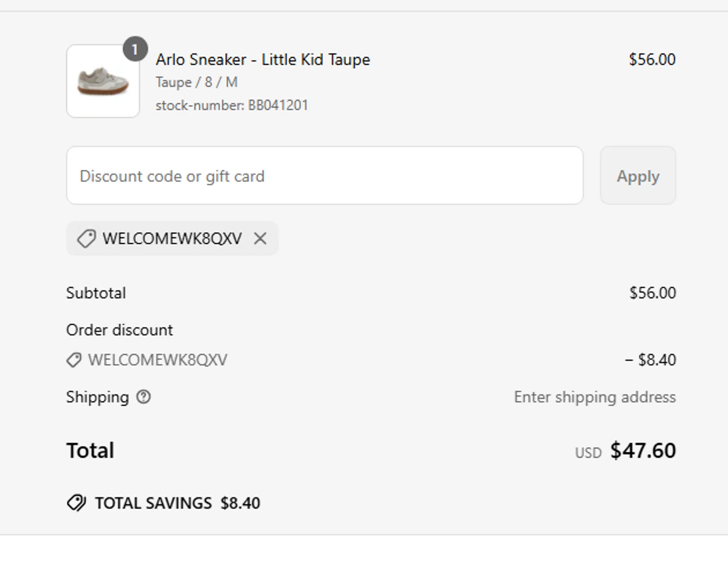Remove the WELCOMEWK8QXV discount code chip
Image resolution: width=728 pixels, height=564 pixels.
(x=260, y=238)
